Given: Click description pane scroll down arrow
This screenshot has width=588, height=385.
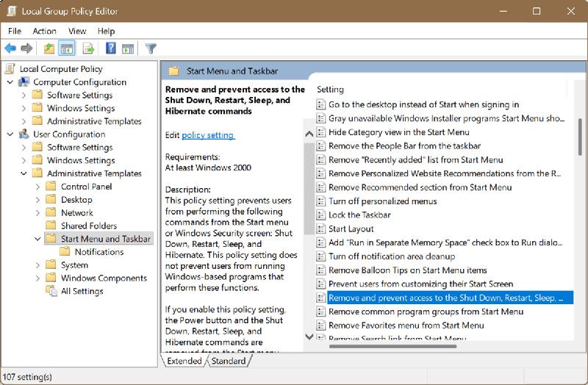Looking at the screenshot, I should point(309,337).
